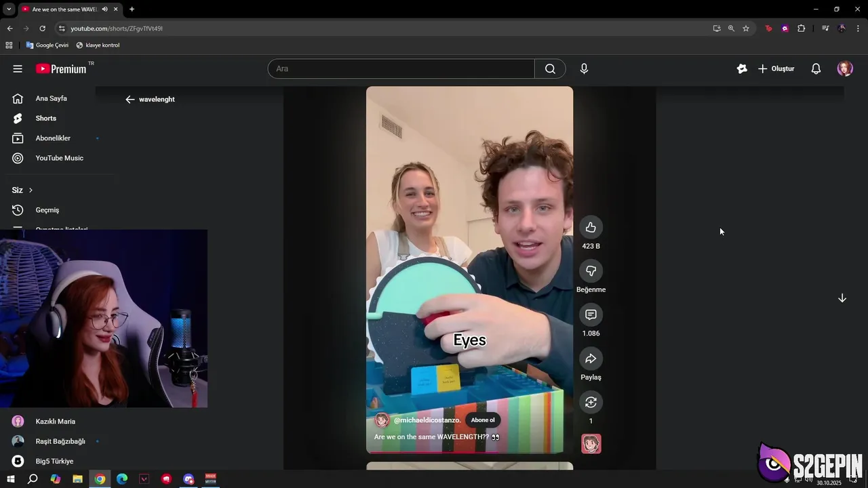Pause the playing Short video
Image resolution: width=868 pixels, height=488 pixels.
(x=469, y=270)
